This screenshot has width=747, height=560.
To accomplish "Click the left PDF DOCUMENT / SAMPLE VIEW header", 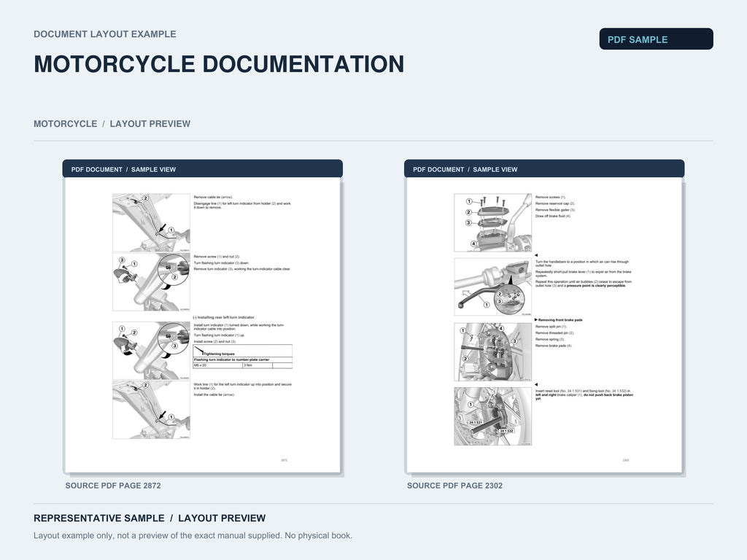I will point(203,169).
